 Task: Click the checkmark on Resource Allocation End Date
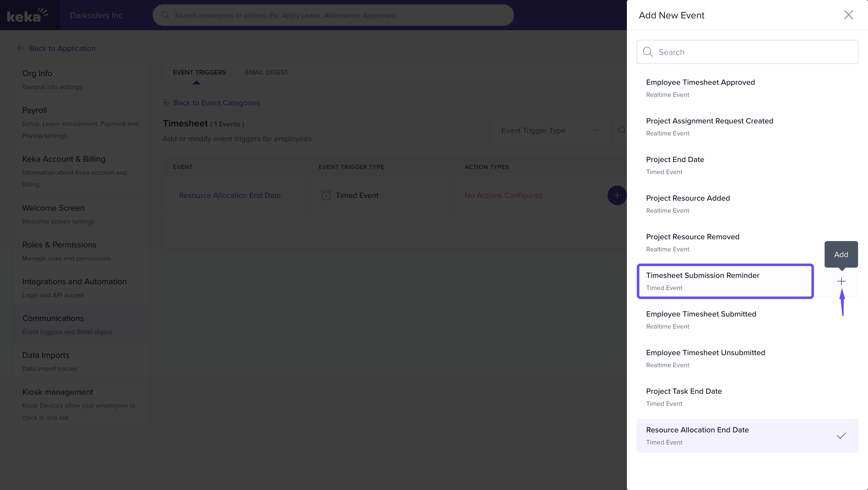841,436
